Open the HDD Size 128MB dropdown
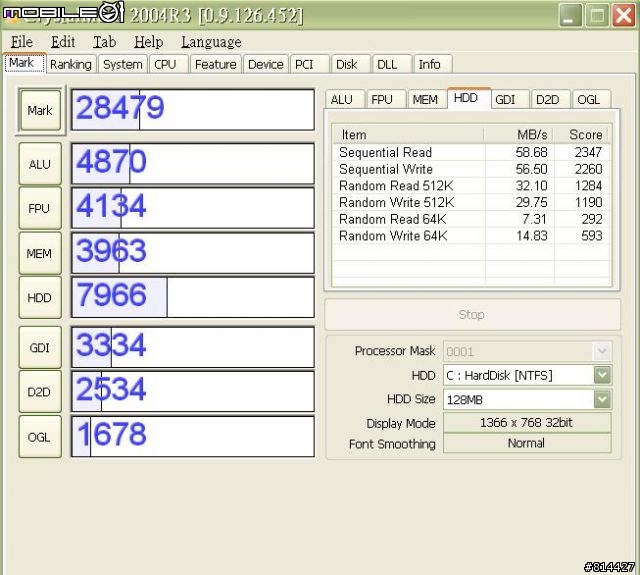640x575 pixels. pos(602,399)
